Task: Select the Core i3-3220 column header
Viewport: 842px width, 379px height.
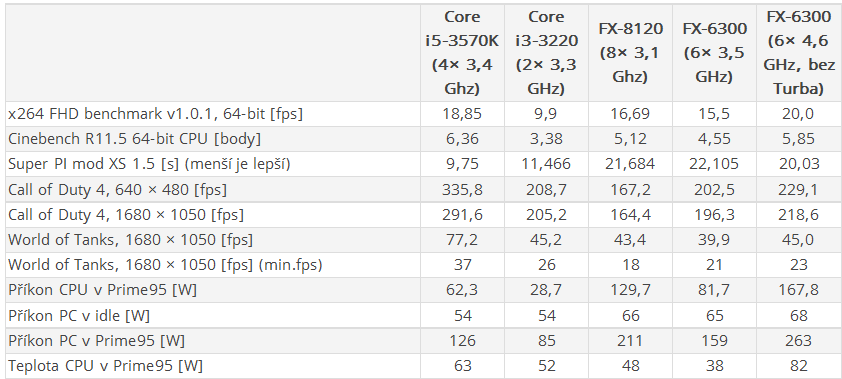Action: pyautogui.click(x=546, y=53)
